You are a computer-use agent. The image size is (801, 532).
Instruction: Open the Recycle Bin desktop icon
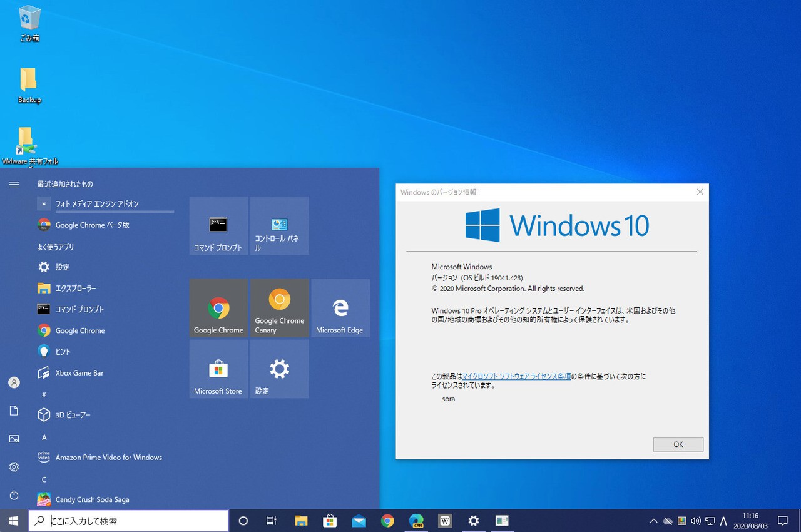coord(29,24)
